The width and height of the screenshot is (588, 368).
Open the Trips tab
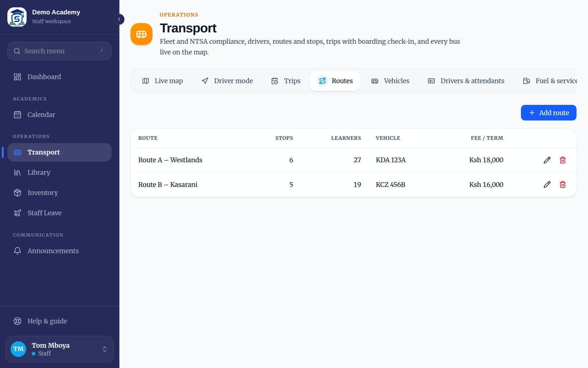tap(286, 81)
